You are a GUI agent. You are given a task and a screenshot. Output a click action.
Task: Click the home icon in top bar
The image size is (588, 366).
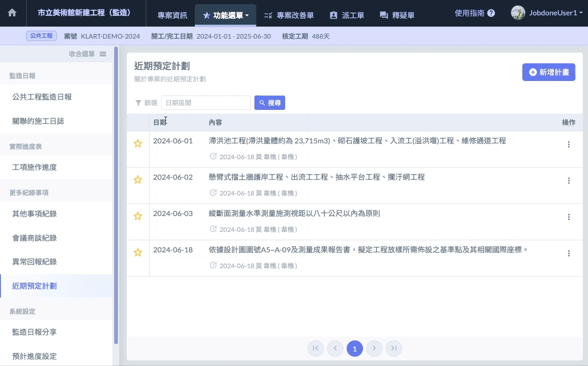[x=12, y=13]
